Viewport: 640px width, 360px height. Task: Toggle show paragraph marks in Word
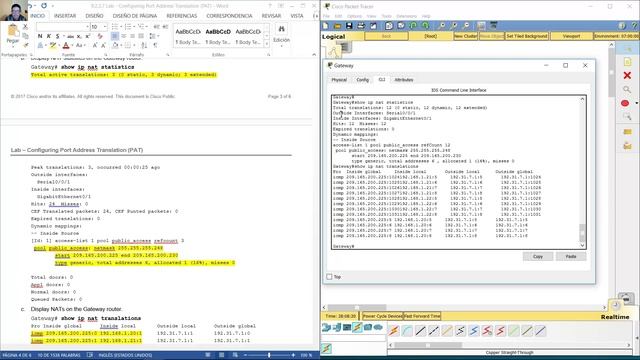(x=156, y=45)
